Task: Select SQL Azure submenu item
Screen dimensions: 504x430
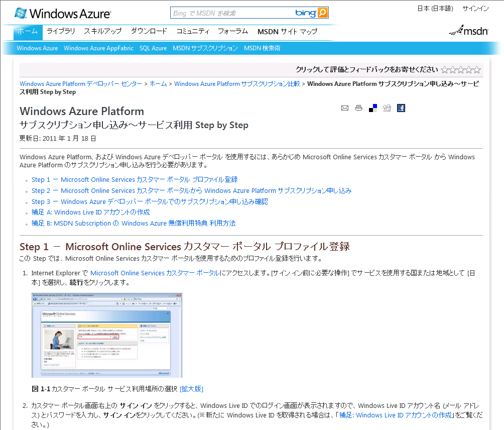Action: (153, 48)
